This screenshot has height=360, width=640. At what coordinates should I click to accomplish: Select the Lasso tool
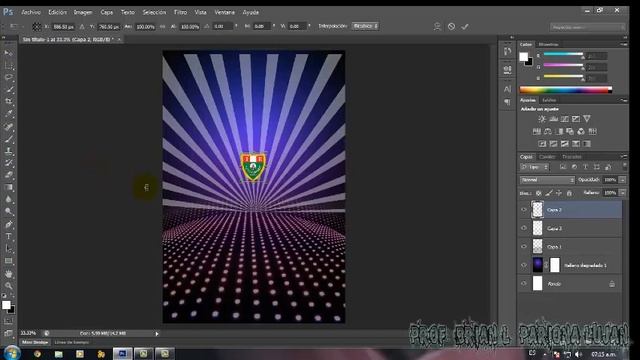[x=8, y=77]
